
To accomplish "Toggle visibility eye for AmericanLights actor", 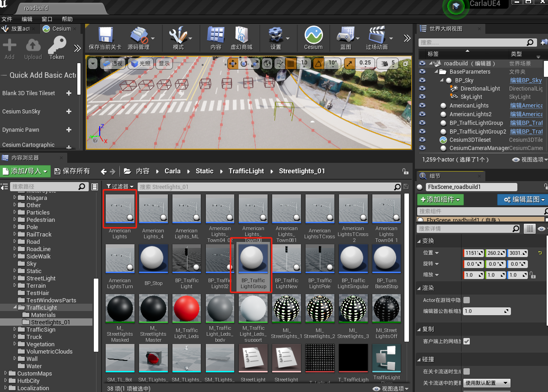I will pos(422,106).
